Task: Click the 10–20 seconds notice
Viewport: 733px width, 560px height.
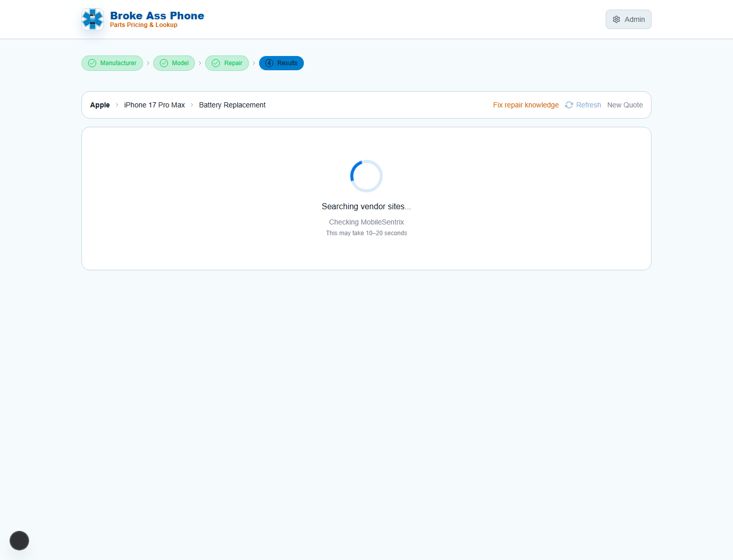Action: pos(366,233)
